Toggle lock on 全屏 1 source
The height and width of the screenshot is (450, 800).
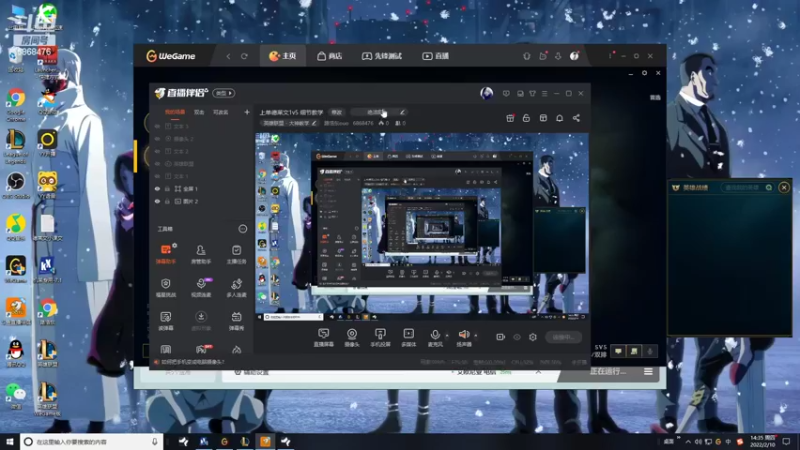point(167,189)
